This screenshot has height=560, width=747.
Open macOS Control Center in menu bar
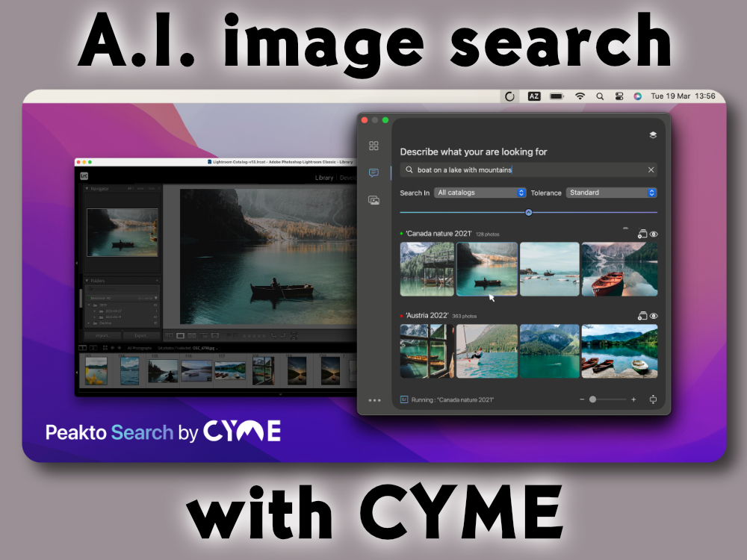click(x=619, y=96)
